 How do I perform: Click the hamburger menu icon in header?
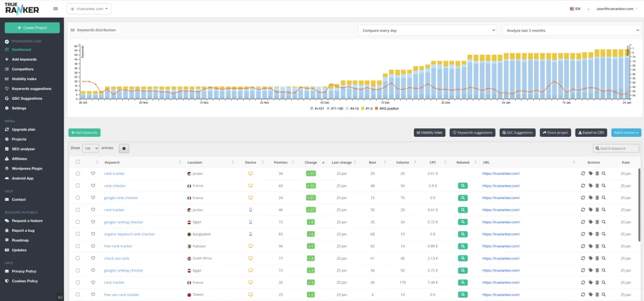pos(56,9)
